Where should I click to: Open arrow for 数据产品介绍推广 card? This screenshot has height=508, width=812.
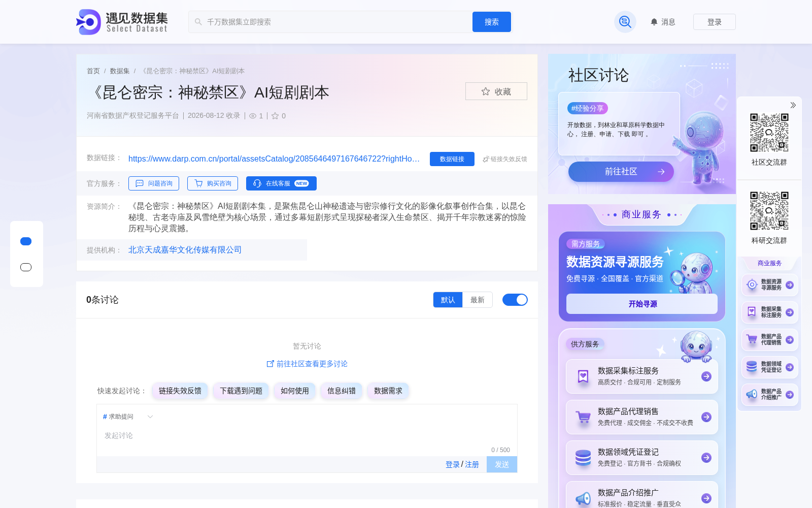(706, 498)
